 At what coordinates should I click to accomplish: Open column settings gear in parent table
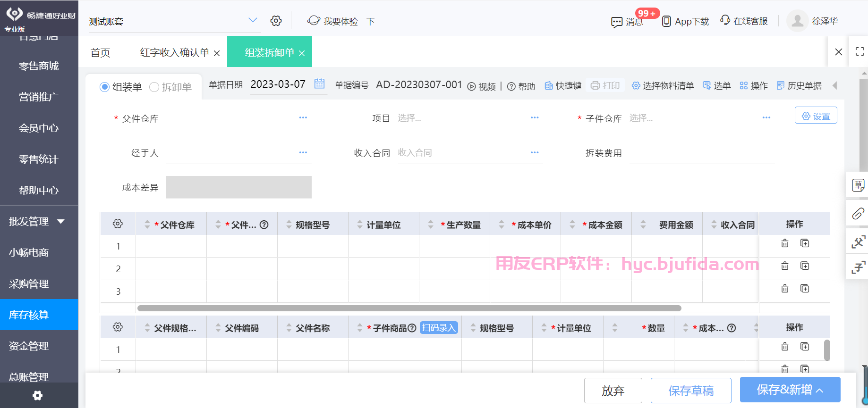coord(118,224)
